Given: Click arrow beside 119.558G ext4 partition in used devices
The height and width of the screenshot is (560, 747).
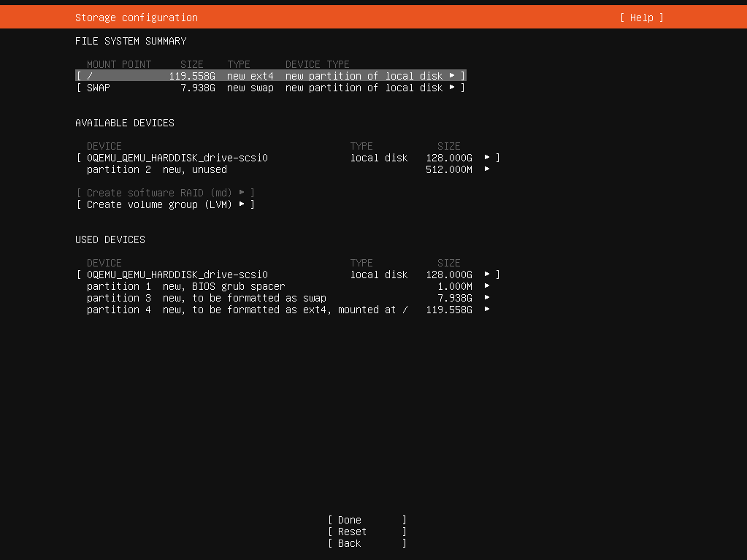Looking at the screenshot, I should click(x=487, y=310).
